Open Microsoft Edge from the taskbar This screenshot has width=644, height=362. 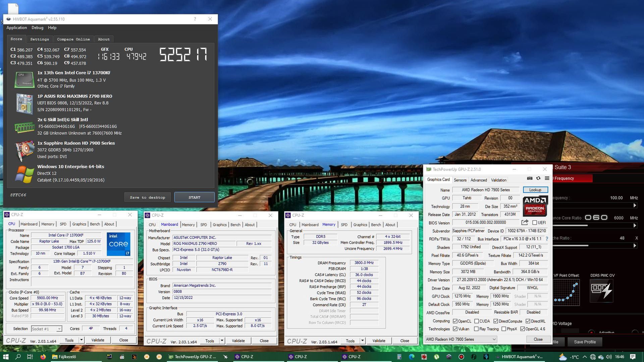(412, 357)
